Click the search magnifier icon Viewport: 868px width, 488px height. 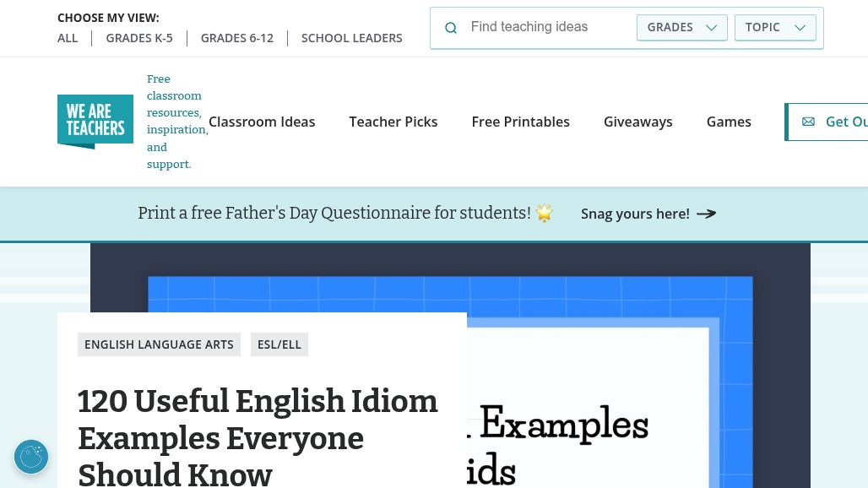[x=451, y=28]
